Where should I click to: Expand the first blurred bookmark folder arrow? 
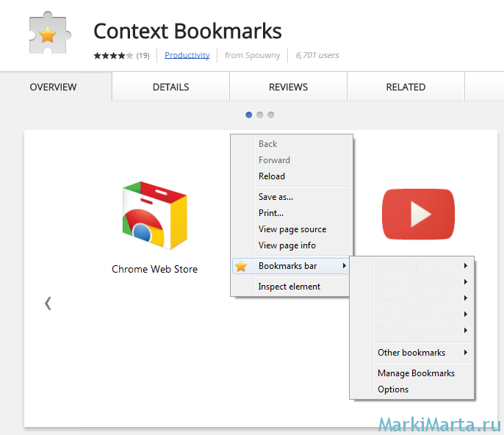466,266
